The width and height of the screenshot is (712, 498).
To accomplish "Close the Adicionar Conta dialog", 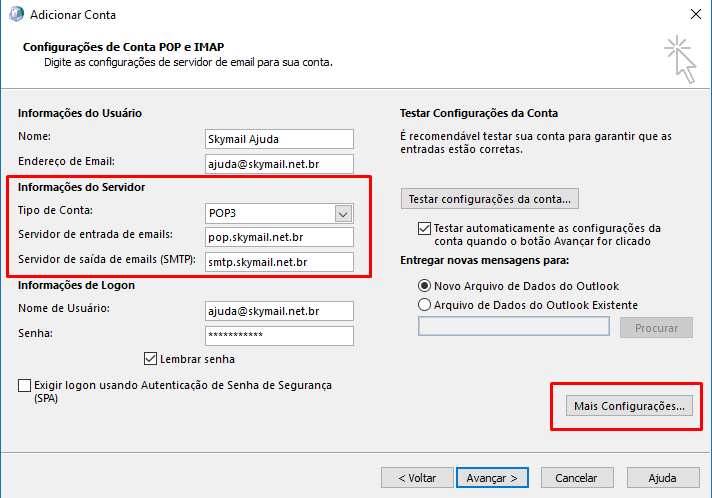I will coord(696,14).
